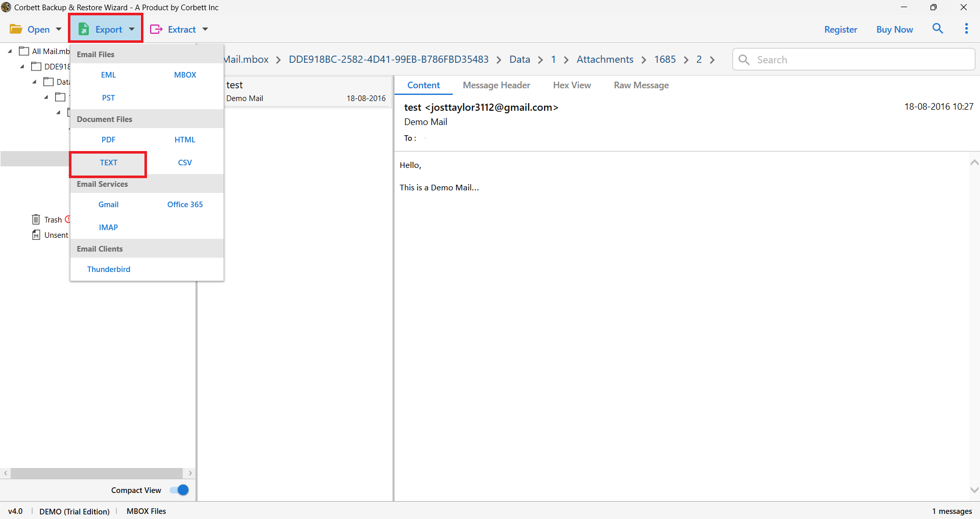Screen dimensions: 980x519
Task: Select the Trash folder in tree
Action: [53, 219]
